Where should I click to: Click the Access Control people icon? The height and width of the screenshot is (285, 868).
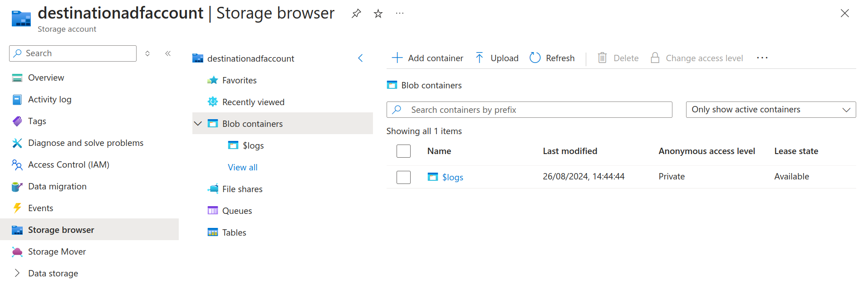(17, 165)
